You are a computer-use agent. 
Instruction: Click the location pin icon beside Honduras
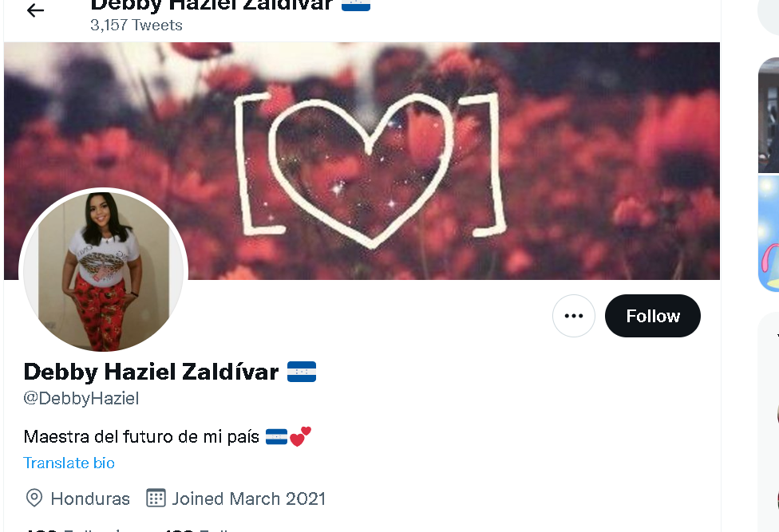point(34,498)
